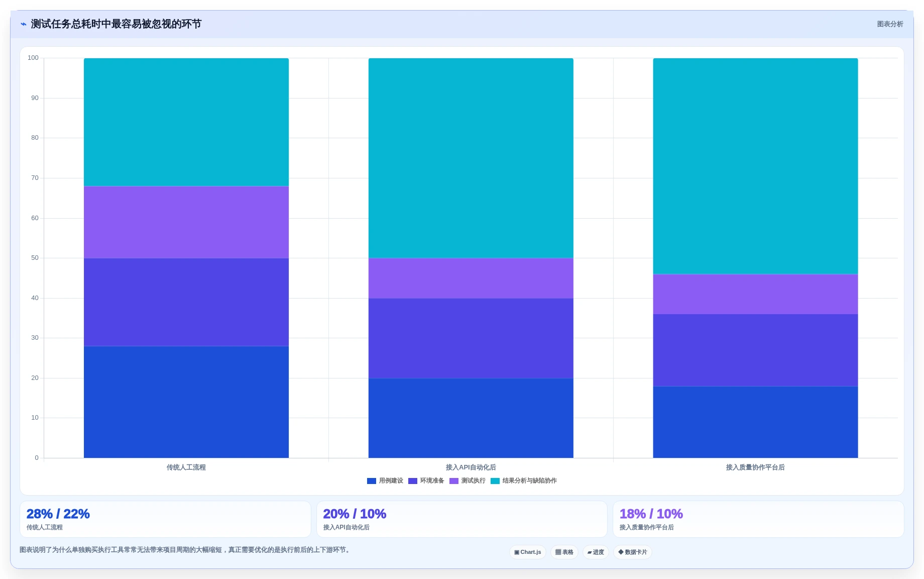Click the 结果分析与缺陷协作 legend label
This screenshot has height=579, width=924.
point(530,481)
